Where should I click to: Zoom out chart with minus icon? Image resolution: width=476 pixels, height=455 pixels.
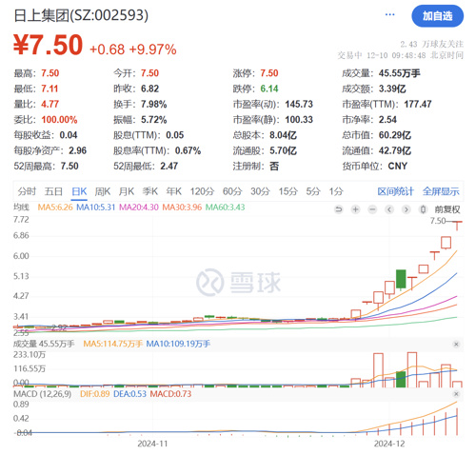click(x=372, y=209)
